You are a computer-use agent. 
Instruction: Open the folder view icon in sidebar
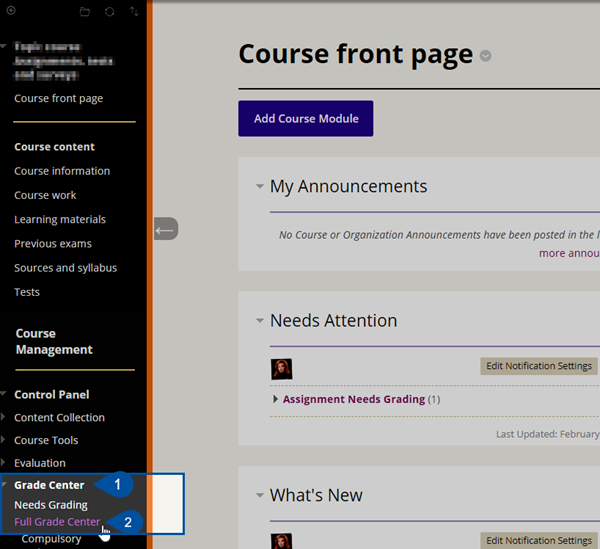(x=85, y=11)
